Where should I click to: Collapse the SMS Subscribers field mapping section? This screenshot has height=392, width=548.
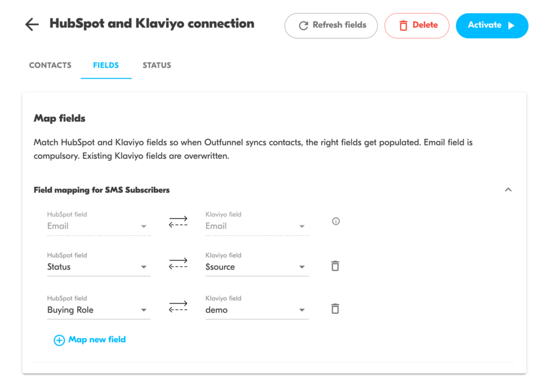(x=508, y=190)
